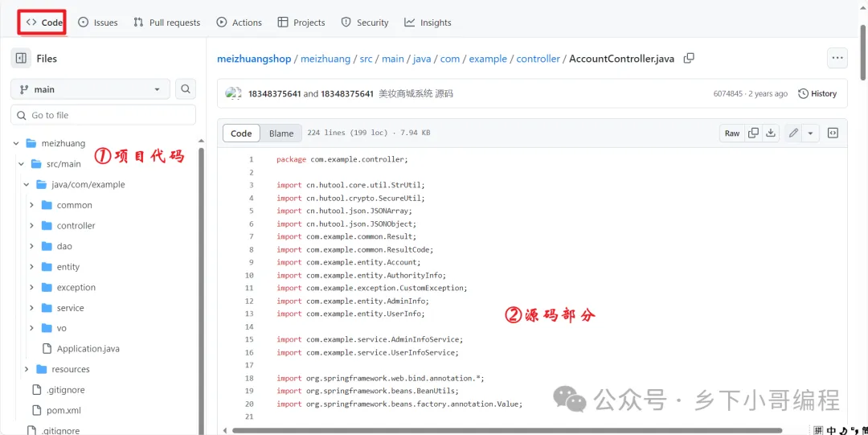
Task: Select the Code view toggle
Action: pos(241,133)
